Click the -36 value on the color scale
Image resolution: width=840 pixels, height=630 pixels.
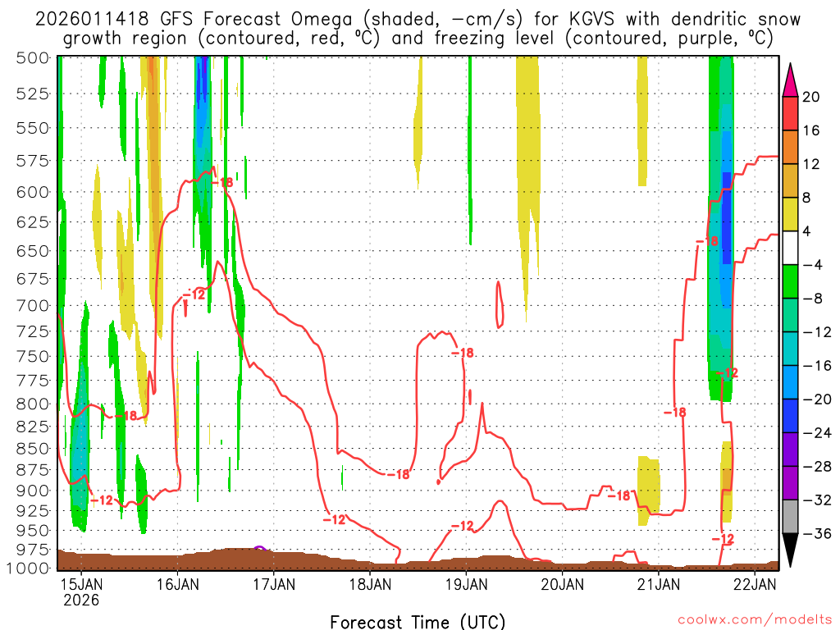point(818,533)
